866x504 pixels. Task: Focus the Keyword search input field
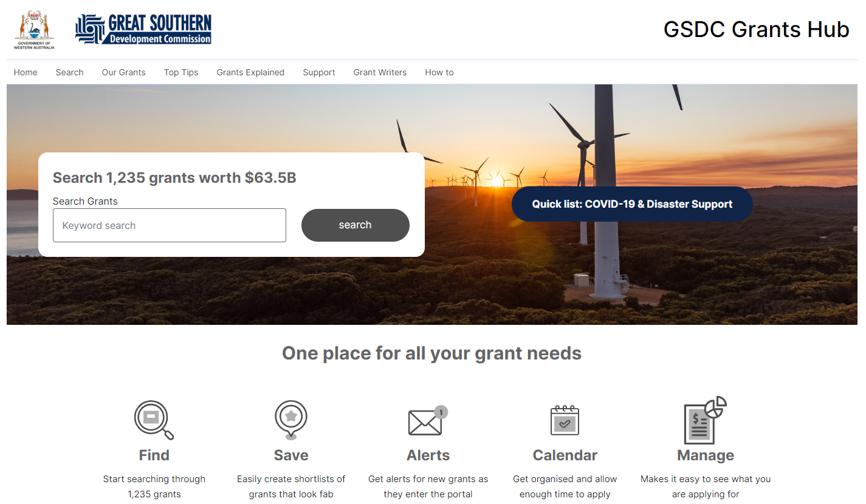point(169,225)
